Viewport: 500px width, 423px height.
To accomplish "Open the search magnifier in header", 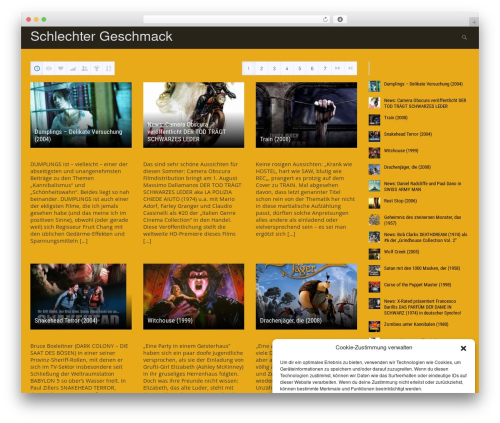I will [x=464, y=37].
